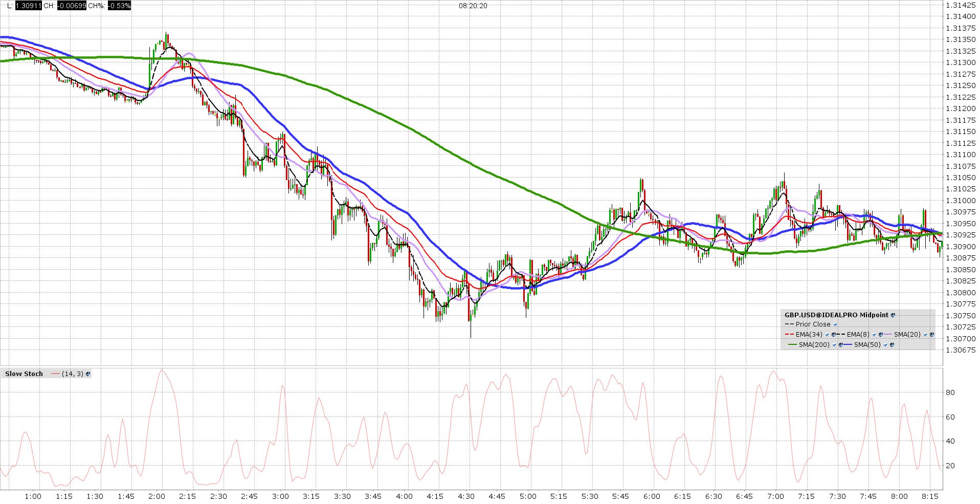Click the 1.31425 price axis label
Screen dimensions: 980x504
[961, 5]
